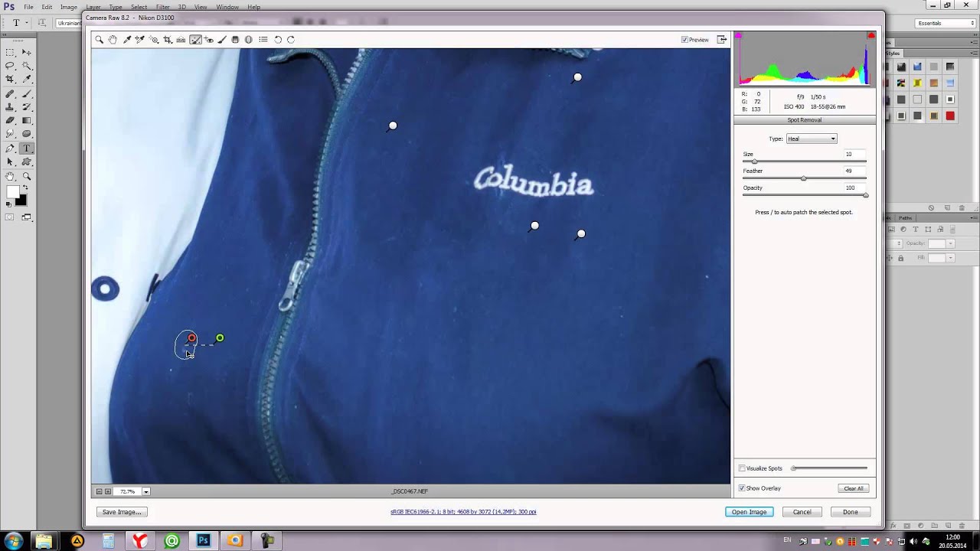Viewport: 980px width, 551px height.
Task: Select Photoshop Magic Wand tool
Action: pyautogui.click(x=27, y=66)
